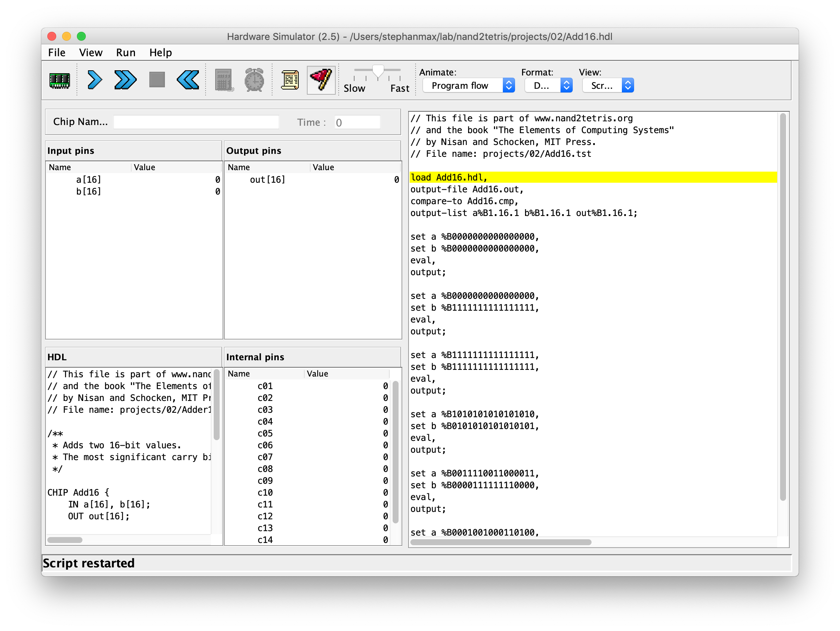The height and width of the screenshot is (631, 840).
Task: Click internal pin c05 row
Action: 308,434
